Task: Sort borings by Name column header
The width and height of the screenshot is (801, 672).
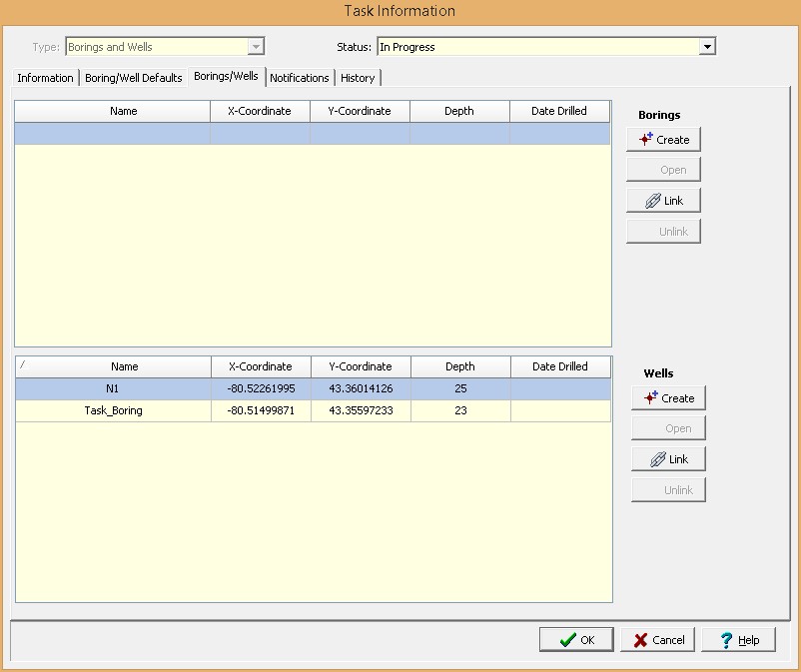Action: point(123,111)
